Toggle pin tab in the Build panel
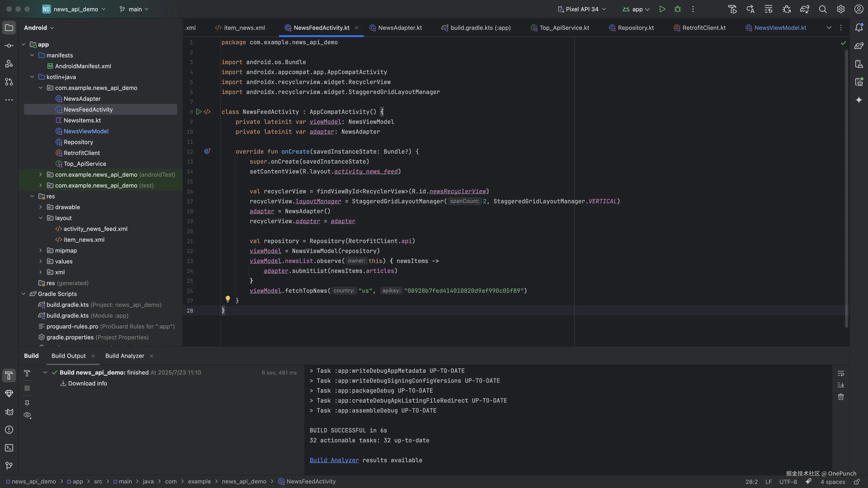The width and height of the screenshot is (868, 488). click(27, 403)
